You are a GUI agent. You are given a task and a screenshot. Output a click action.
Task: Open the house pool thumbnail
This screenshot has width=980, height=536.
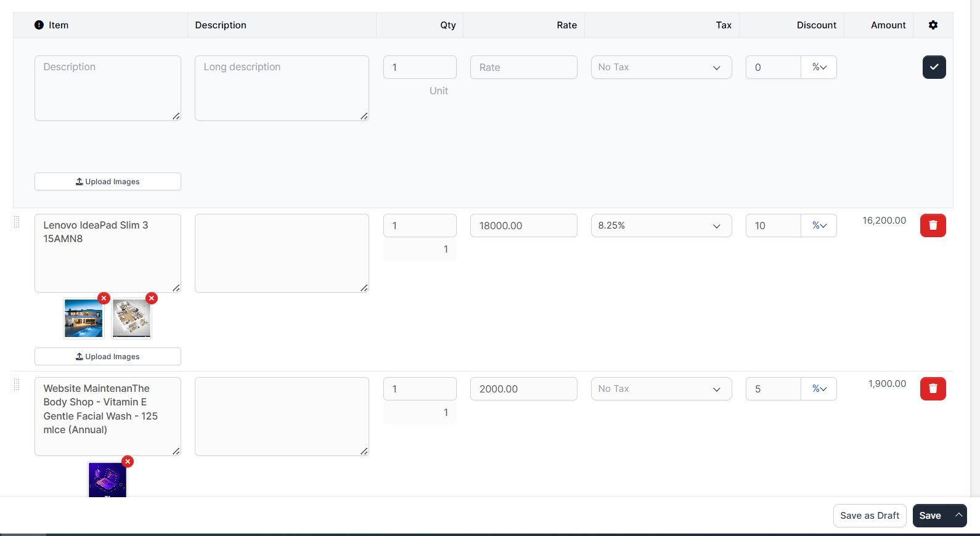coord(84,319)
